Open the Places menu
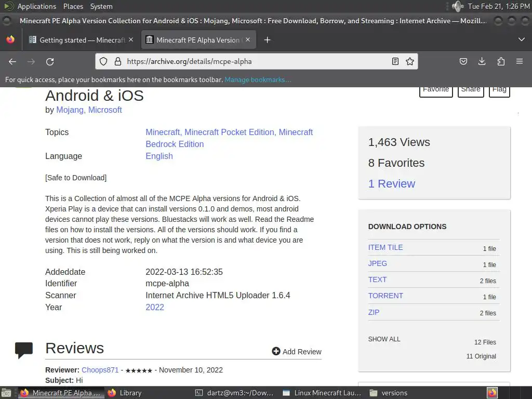The height and width of the screenshot is (399, 532). point(73,6)
